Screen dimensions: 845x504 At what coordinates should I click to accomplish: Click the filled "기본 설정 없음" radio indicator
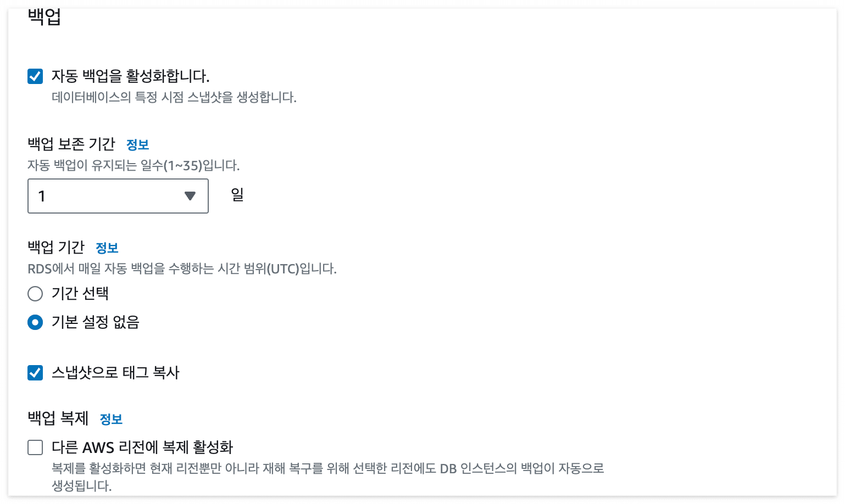click(35, 322)
